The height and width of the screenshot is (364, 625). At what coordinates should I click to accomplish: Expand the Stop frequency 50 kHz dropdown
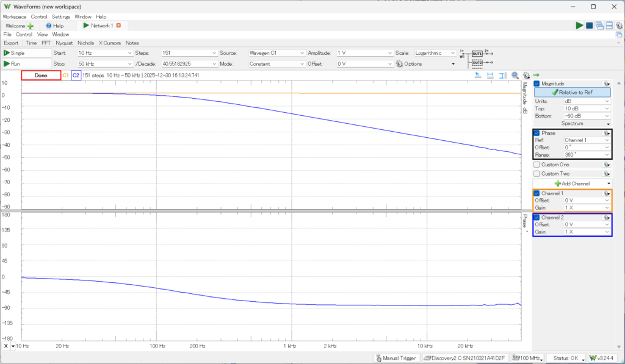click(x=129, y=63)
